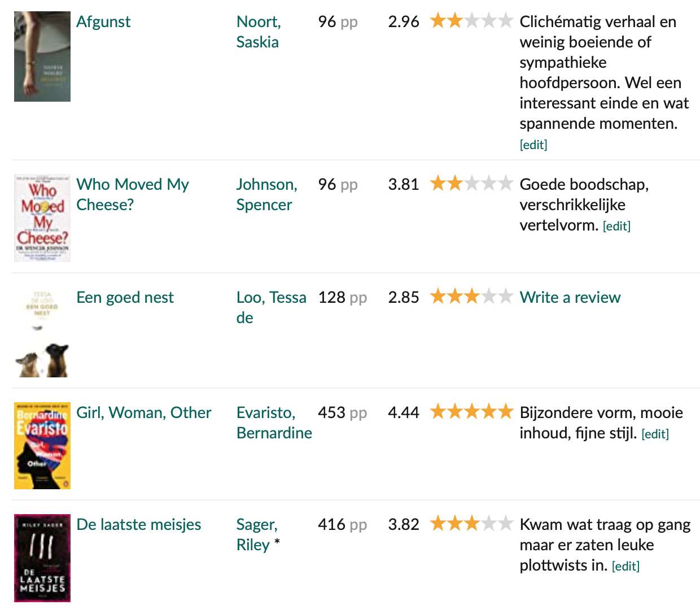Open the Afgunst book cover thumbnail
The image size is (700, 609).
42,56
